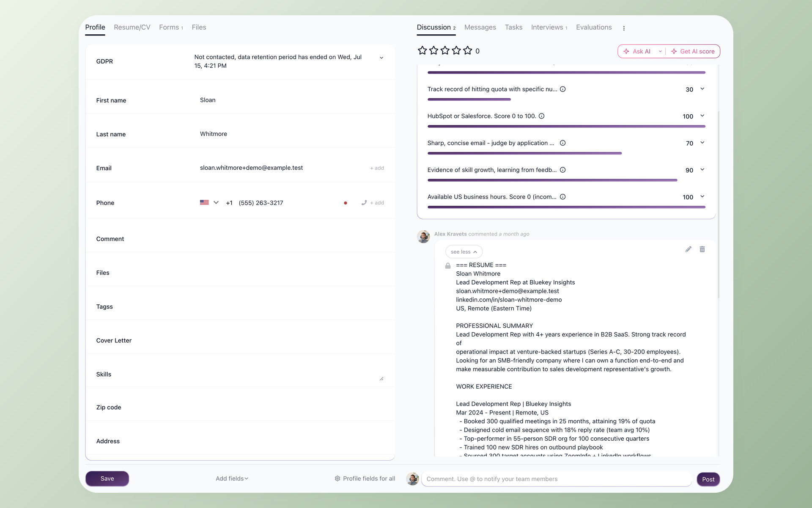Show info for Sharp, concise email criterion
This screenshot has width=812, height=508.
click(563, 143)
